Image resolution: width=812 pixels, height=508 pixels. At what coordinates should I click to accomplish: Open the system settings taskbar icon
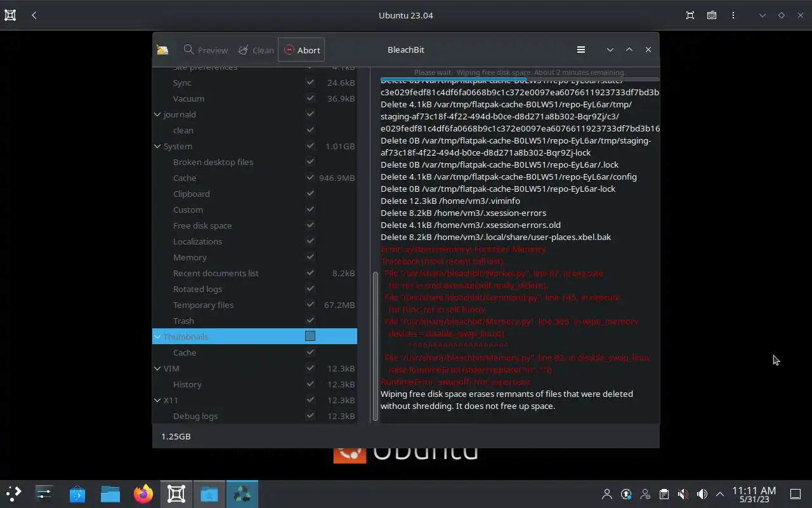coord(44,493)
